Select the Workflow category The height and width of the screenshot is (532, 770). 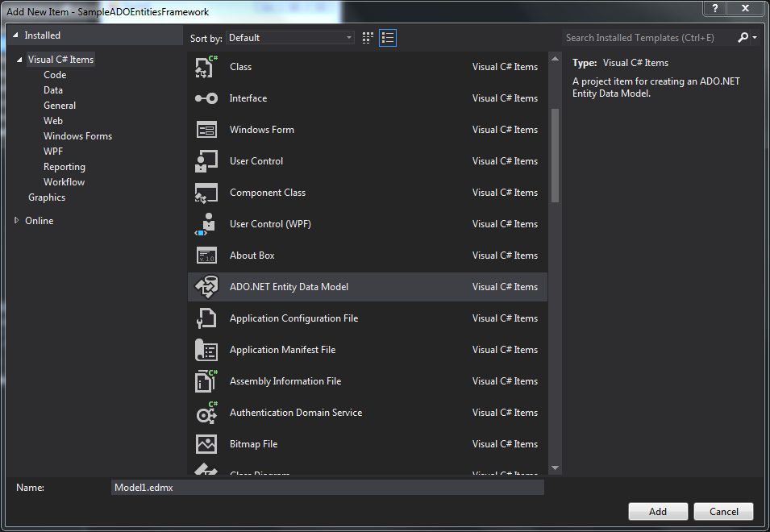[x=64, y=181]
